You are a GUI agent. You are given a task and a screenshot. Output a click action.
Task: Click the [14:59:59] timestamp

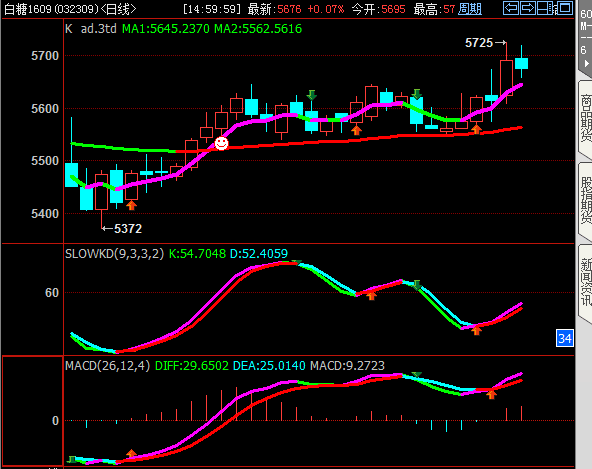211,9
